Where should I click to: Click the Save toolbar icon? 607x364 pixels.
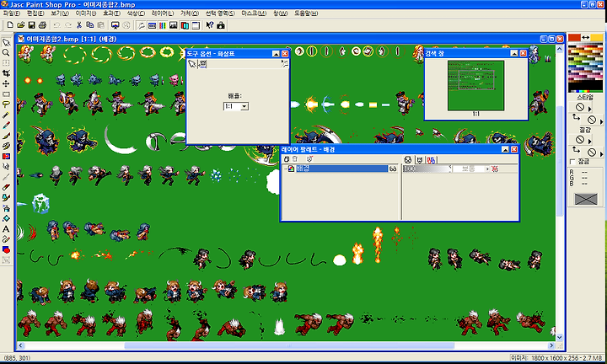pyautogui.click(x=32, y=25)
